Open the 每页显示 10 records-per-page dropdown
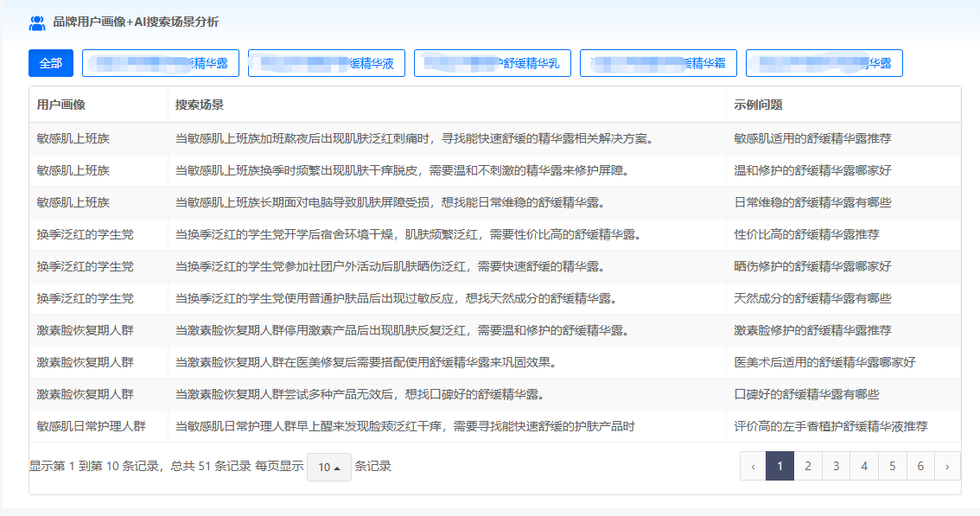This screenshot has height=516, width=980. (328, 467)
